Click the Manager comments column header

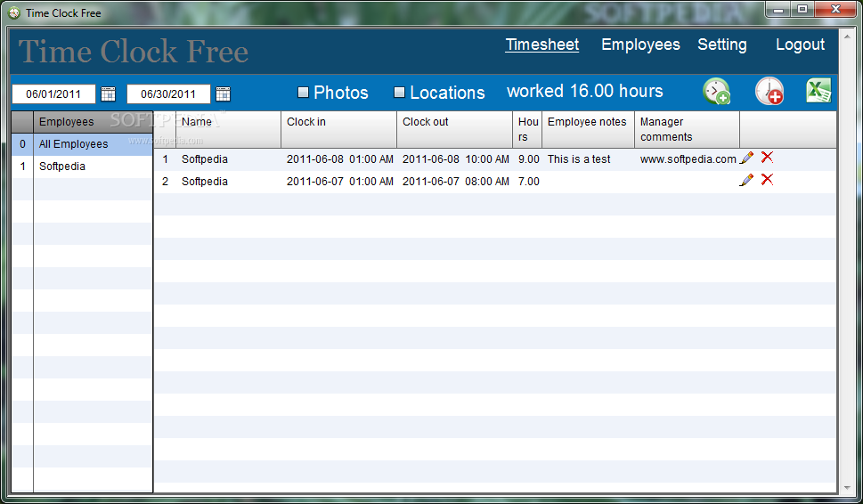687,129
